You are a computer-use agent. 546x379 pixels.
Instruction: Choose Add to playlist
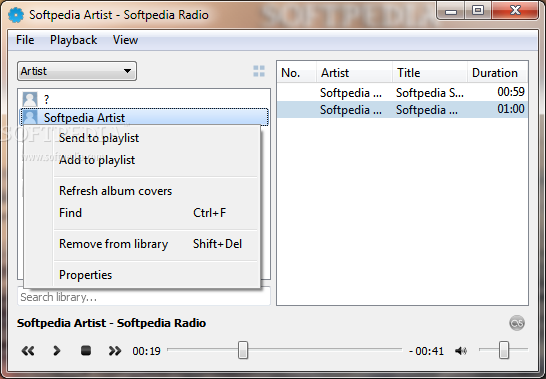pos(142,160)
